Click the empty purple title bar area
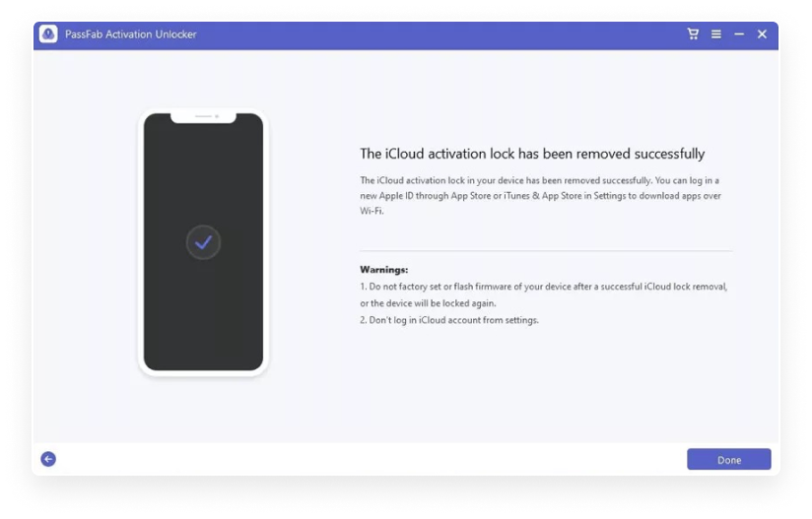812x519 pixels. point(440,34)
